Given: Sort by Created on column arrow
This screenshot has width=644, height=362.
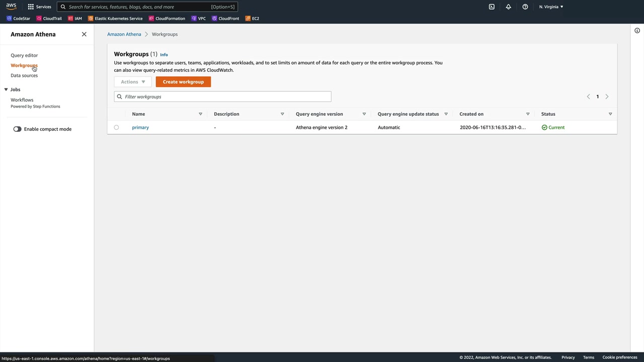Looking at the screenshot, I should [528, 114].
